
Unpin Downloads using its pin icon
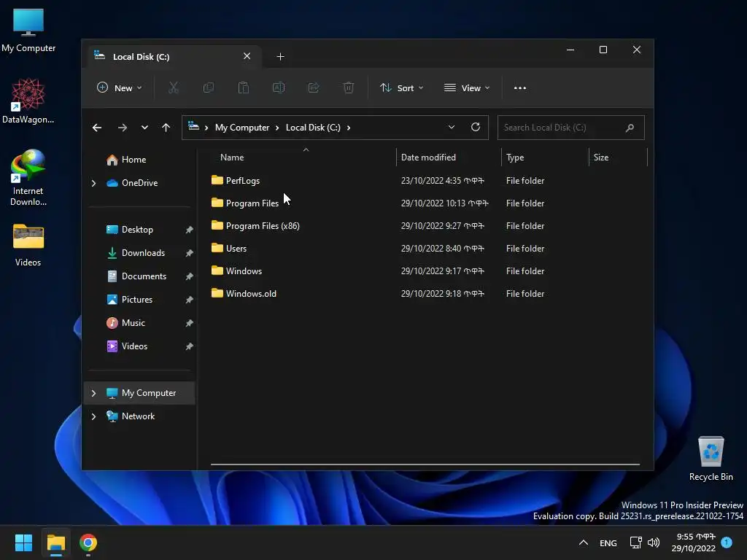coord(189,253)
